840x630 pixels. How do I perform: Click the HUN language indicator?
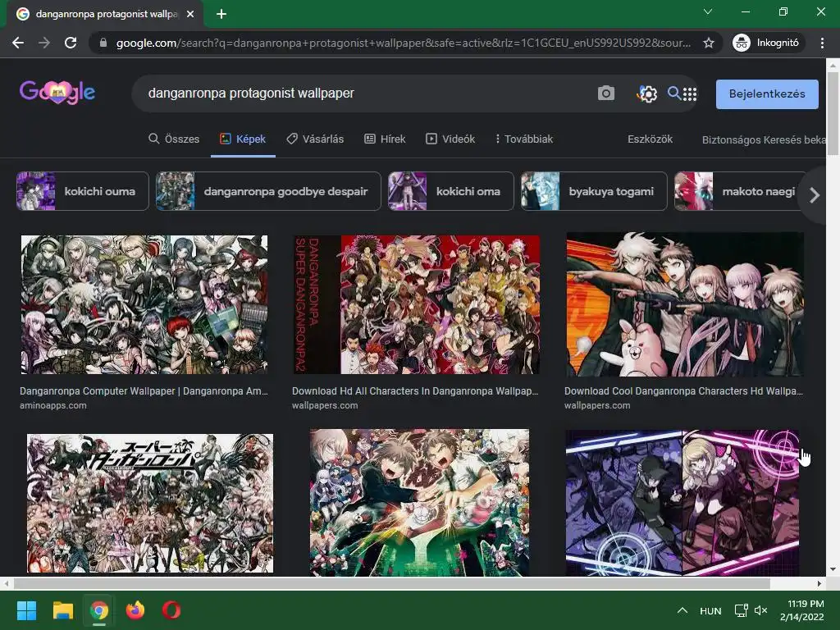pyautogui.click(x=710, y=610)
